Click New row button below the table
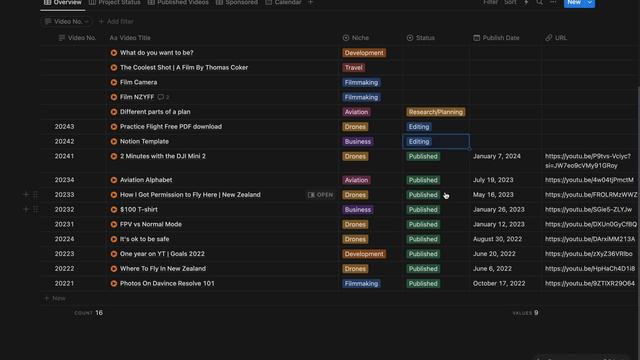 [x=55, y=298]
